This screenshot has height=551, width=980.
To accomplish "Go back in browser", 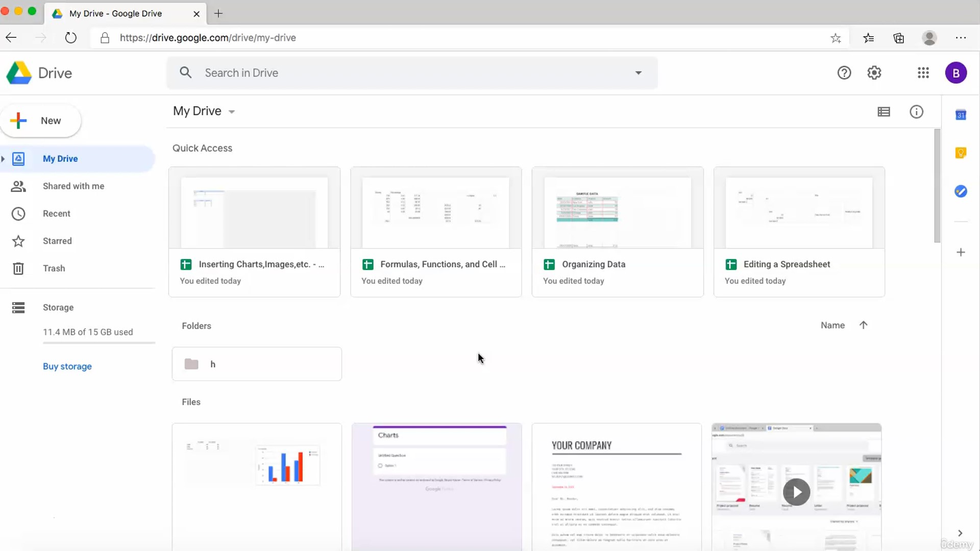I will click(x=11, y=38).
